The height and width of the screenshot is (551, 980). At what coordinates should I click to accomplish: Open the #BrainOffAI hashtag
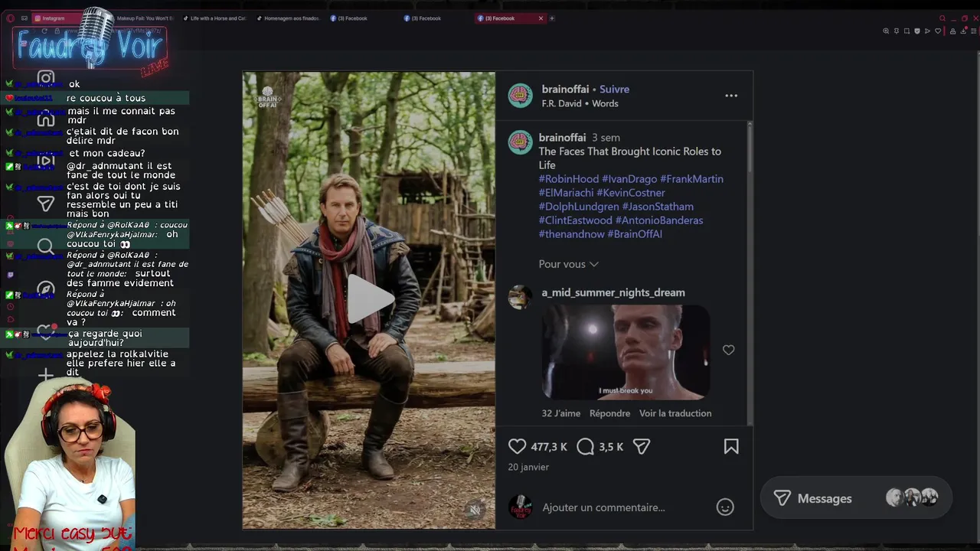coord(635,234)
